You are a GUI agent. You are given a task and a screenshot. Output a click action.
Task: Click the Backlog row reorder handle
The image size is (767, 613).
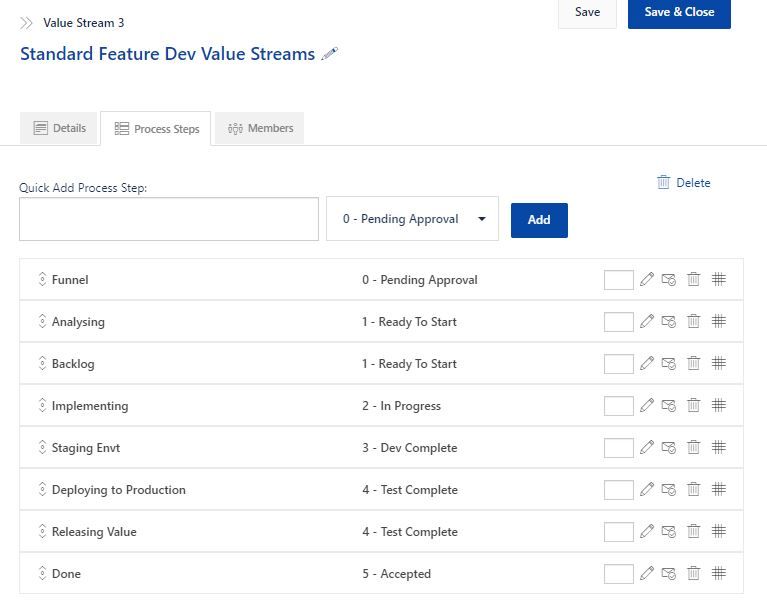point(43,363)
